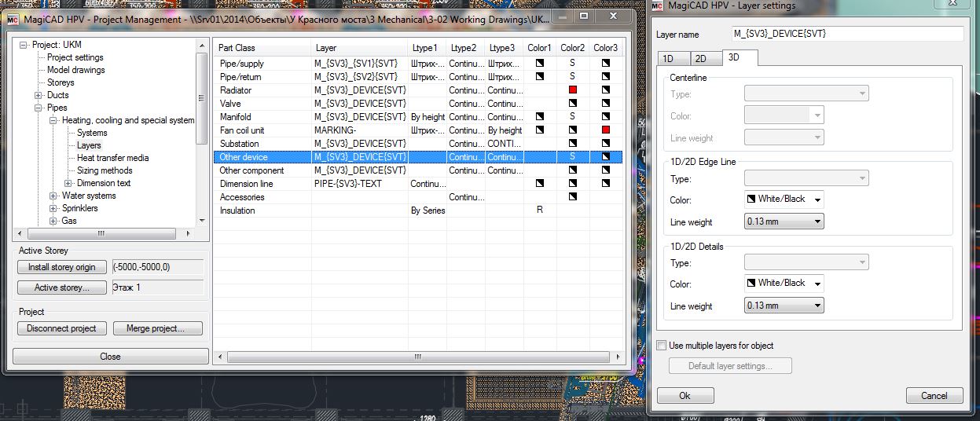Select the Radiator part class row
This screenshot has width=980, height=421.
(x=418, y=90)
